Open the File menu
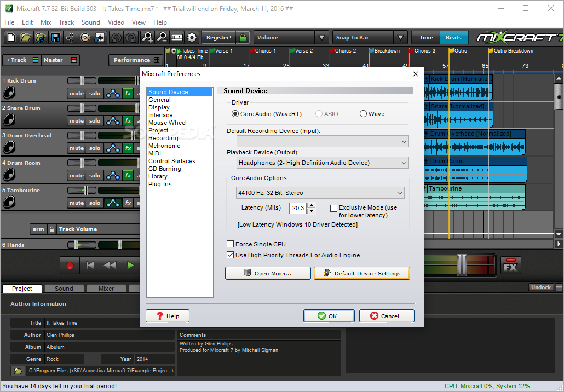The width and height of the screenshot is (564, 392). coord(9,22)
